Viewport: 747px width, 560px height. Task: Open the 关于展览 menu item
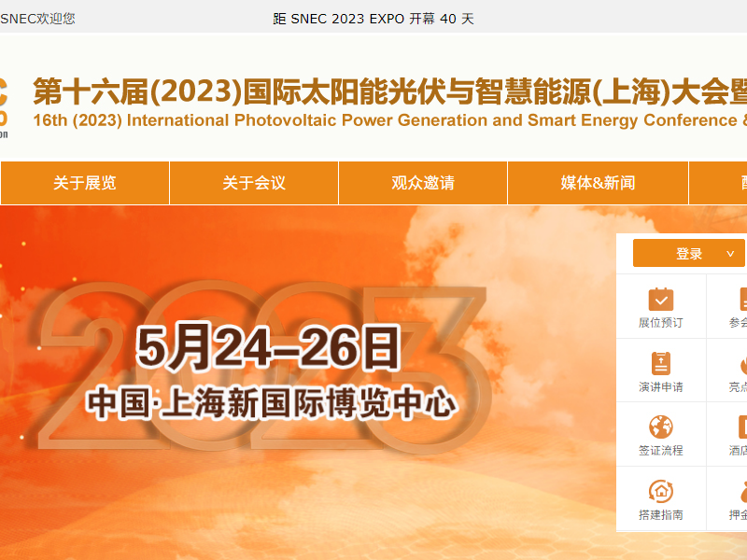tap(83, 183)
